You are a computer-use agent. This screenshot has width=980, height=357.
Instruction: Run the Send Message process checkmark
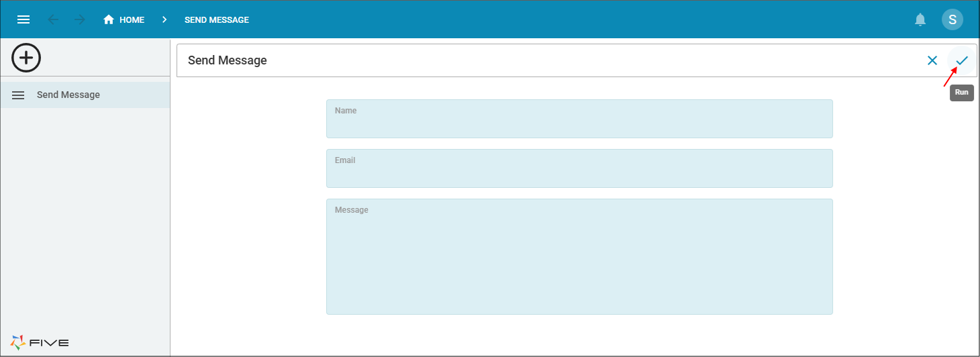962,60
